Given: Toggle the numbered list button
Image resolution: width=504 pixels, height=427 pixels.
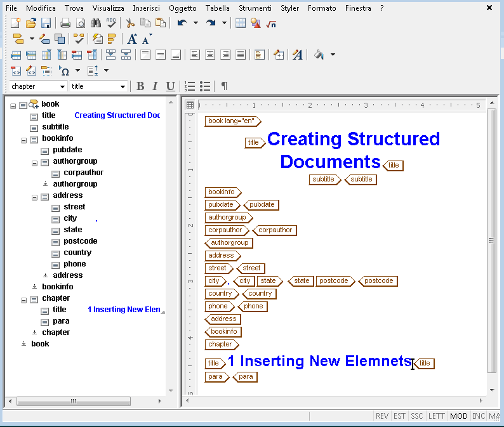Looking at the screenshot, I should pos(190,86).
